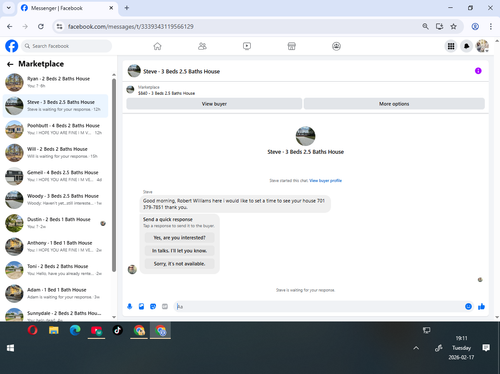Image resolution: width=500 pixels, height=374 pixels.
Task: Reload the page in Chrome
Action: (41, 26)
